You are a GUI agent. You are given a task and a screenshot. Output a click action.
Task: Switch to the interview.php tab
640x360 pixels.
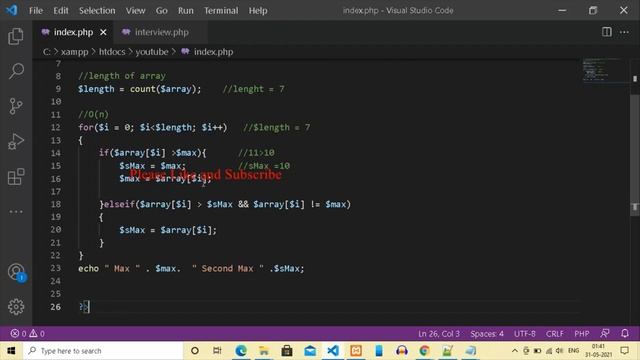pos(161,32)
